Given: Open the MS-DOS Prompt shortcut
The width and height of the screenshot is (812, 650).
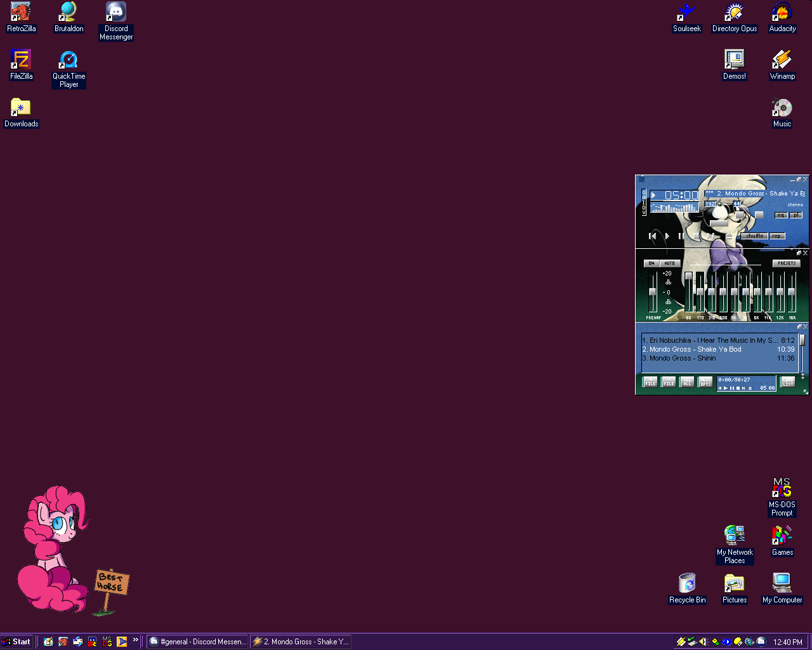Looking at the screenshot, I should (782, 489).
